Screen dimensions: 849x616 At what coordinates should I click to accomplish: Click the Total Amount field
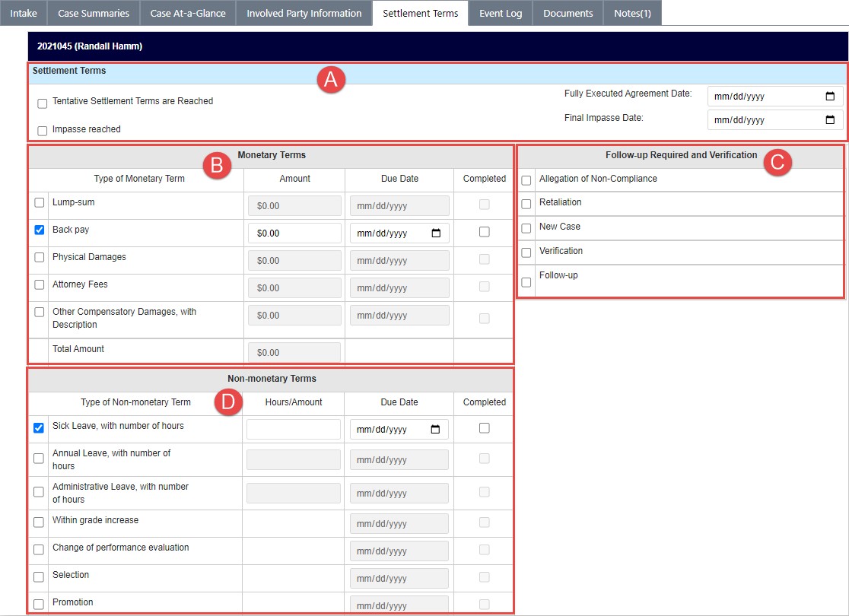point(294,352)
